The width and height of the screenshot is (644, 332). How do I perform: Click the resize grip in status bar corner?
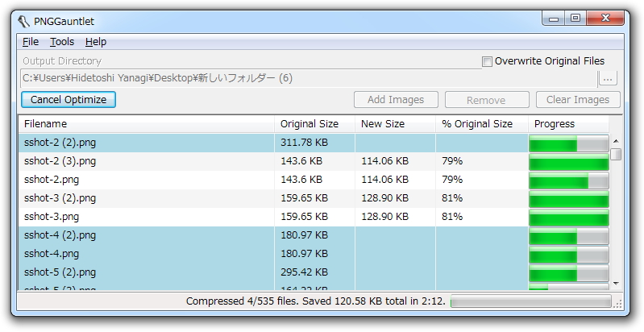617,303
